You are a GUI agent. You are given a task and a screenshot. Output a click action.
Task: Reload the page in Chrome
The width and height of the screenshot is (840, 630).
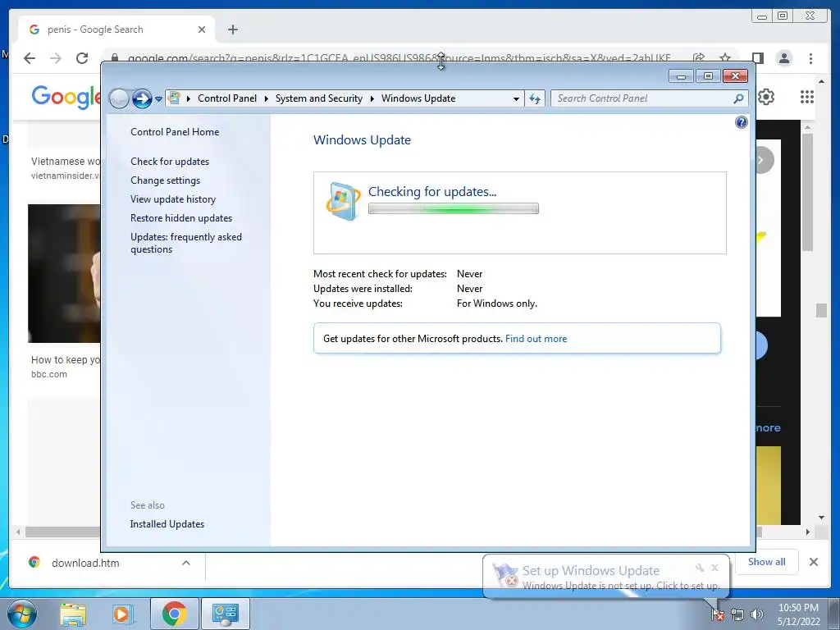coord(82,58)
